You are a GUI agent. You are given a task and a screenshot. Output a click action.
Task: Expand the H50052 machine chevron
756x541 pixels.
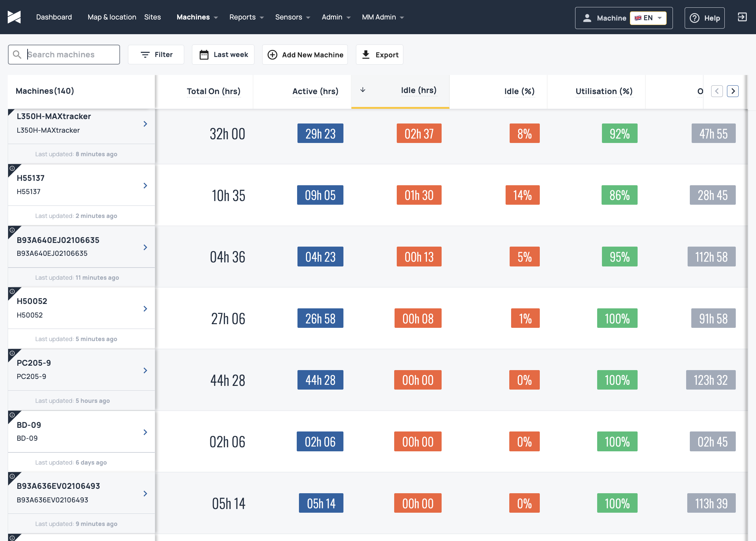coord(145,309)
